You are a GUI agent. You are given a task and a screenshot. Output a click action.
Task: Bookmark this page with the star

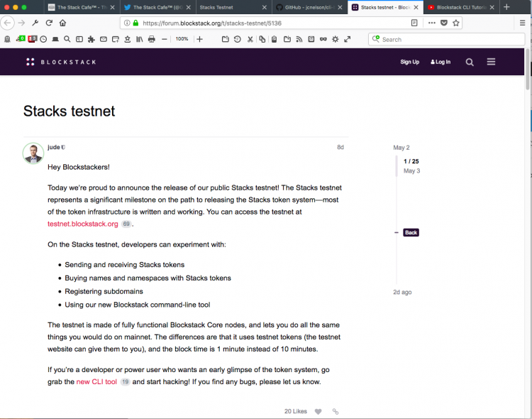tap(456, 23)
